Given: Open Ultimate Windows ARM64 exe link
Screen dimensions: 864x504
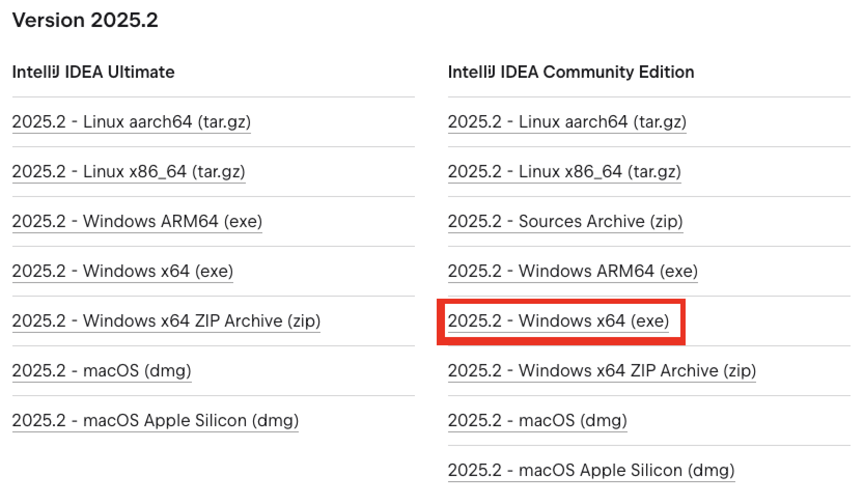Looking at the screenshot, I should click(137, 221).
